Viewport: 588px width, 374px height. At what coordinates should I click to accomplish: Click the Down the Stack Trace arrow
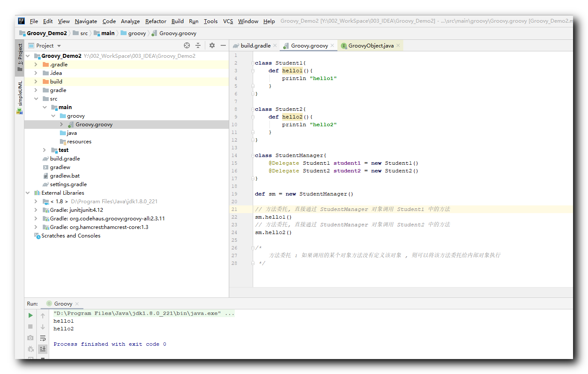43,327
